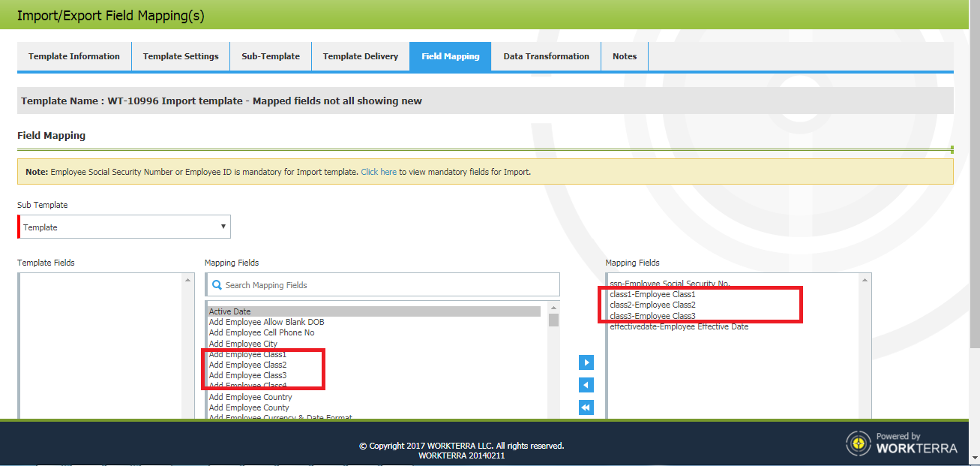Click inside the Search Mapping Fields box
The width and height of the screenshot is (980, 466).
click(375, 284)
